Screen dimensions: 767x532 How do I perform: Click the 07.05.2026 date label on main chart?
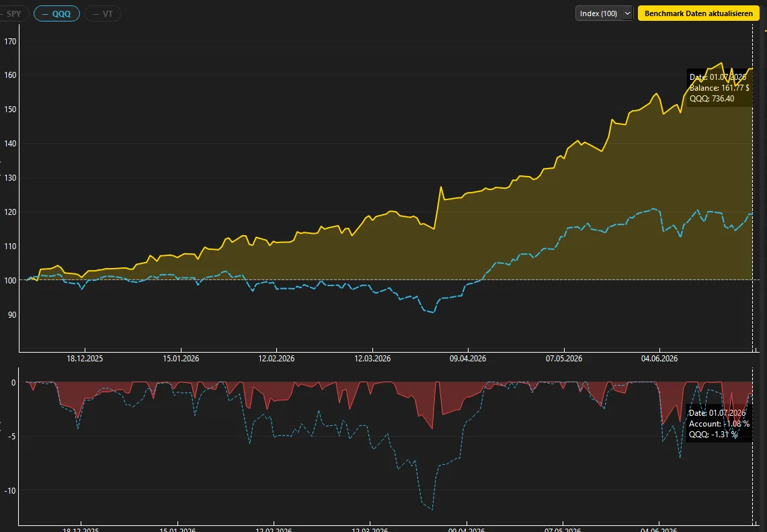point(564,359)
